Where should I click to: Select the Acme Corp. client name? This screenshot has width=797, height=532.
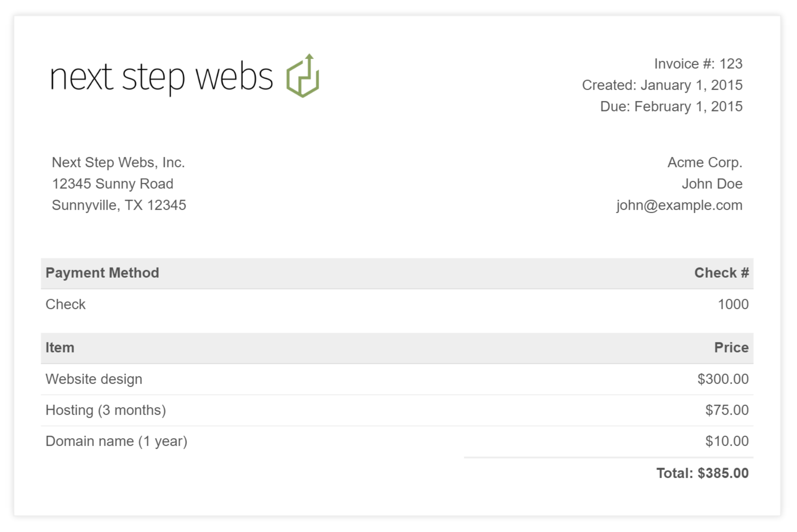pyautogui.click(x=704, y=162)
